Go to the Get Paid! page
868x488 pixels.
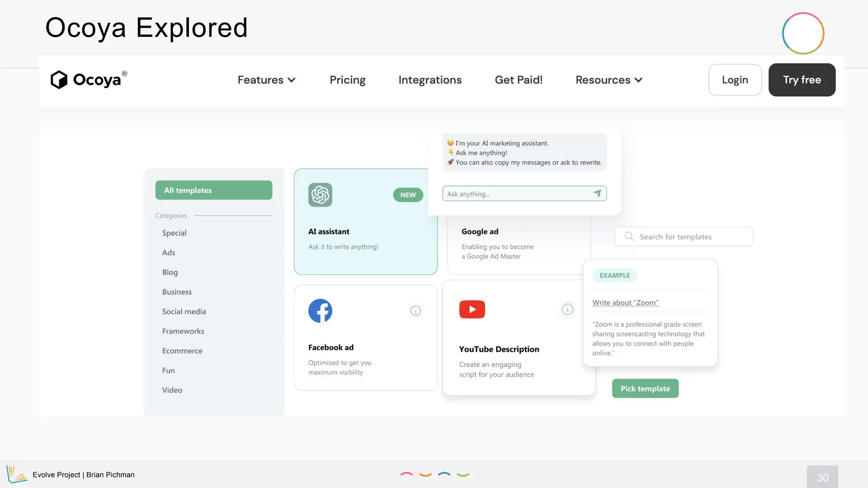pos(518,80)
